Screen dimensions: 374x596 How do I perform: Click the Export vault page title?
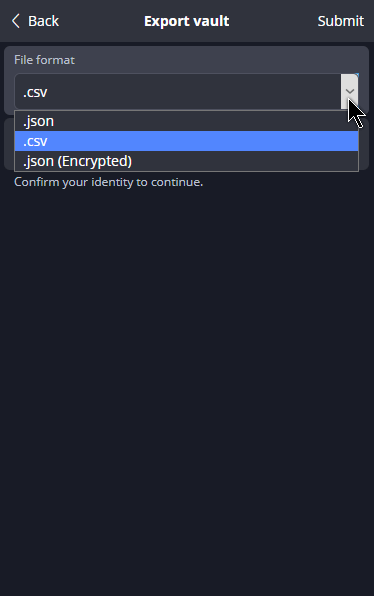tap(187, 21)
